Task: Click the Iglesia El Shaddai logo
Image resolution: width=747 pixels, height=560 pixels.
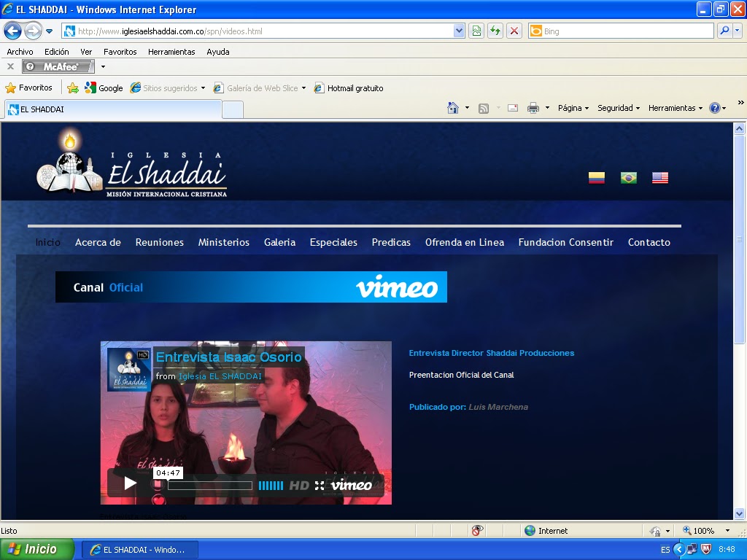Action: pos(132,163)
